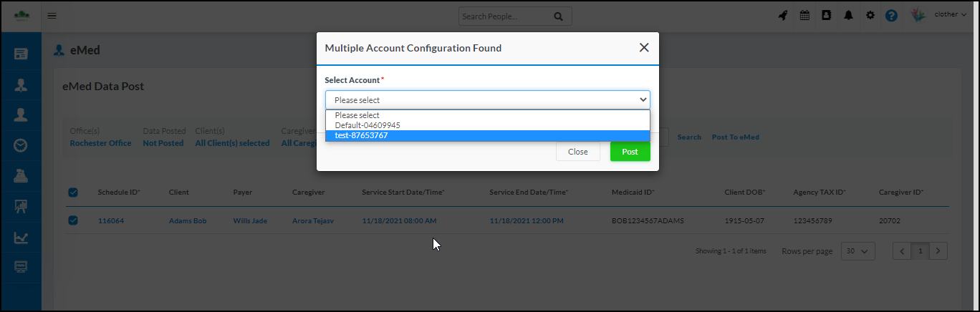Expand the Select Account dropdown
The height and width of the screenshot is (312, 980).
coord(487,99)
